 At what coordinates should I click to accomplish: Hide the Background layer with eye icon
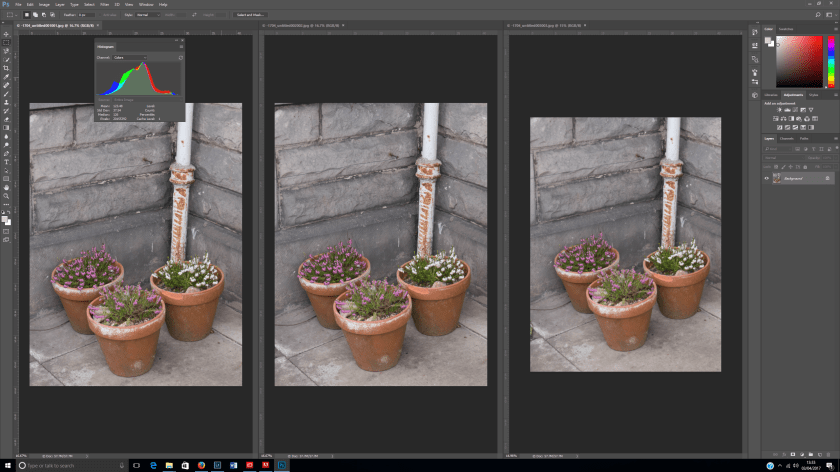pos(767,178)
